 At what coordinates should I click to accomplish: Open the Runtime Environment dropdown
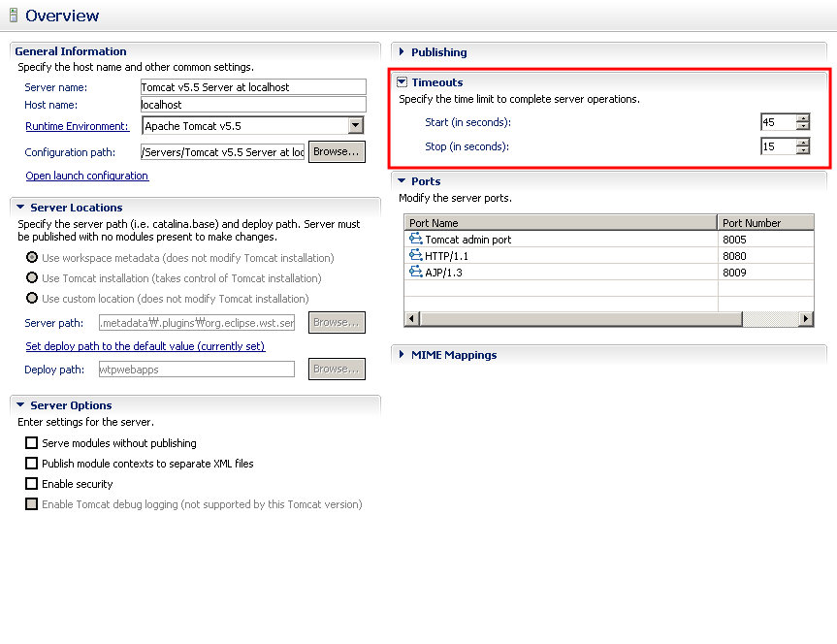(356, 125)
